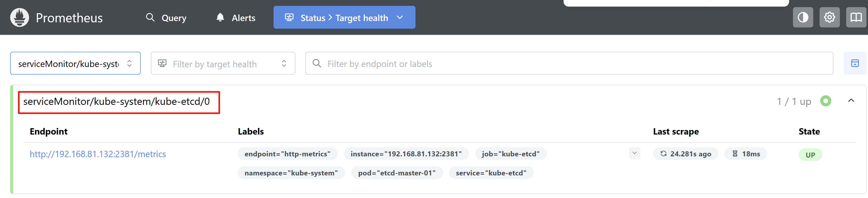Open the Status > Target health menu
This screenshot has height=198, width=868.
[344, 18]
